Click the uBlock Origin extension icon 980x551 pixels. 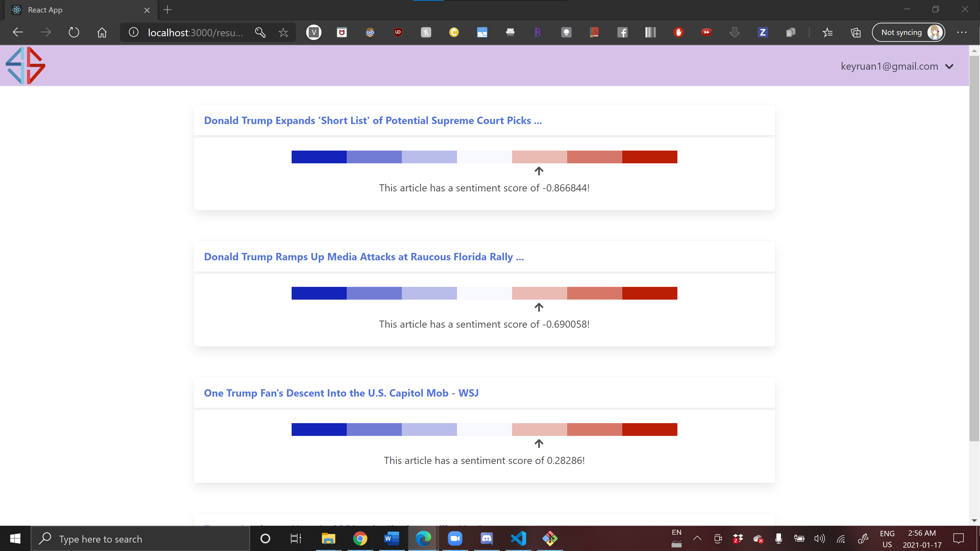(398, 32)
